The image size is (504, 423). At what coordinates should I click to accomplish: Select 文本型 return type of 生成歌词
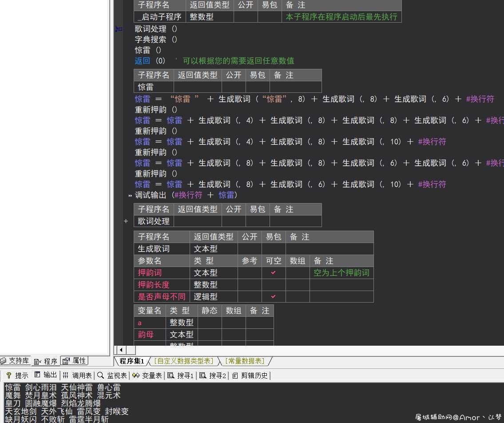(x=214, y=249)
